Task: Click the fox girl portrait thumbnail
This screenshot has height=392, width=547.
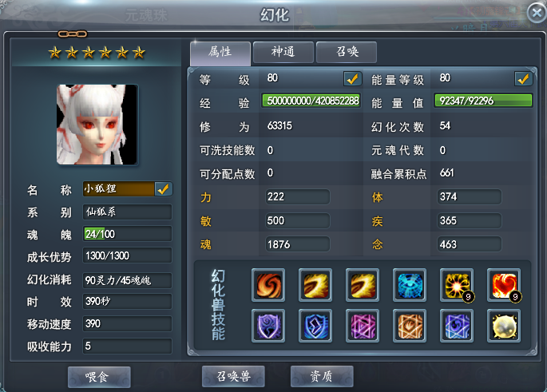Action: click(97, 125)
